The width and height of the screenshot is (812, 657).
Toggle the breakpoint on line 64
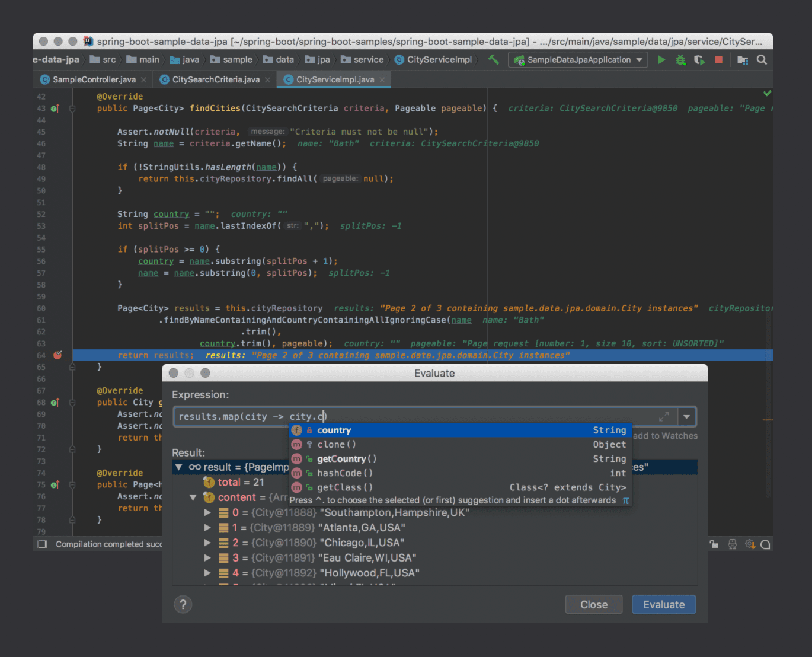pos(57,355)
